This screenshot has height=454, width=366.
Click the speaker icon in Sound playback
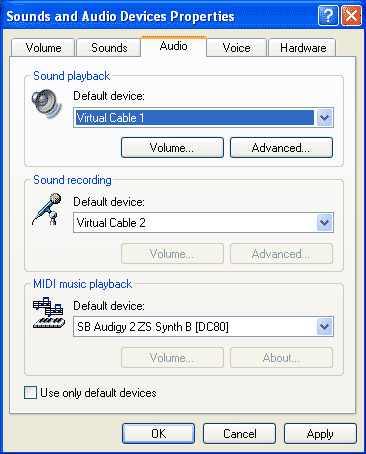point(47,104)
